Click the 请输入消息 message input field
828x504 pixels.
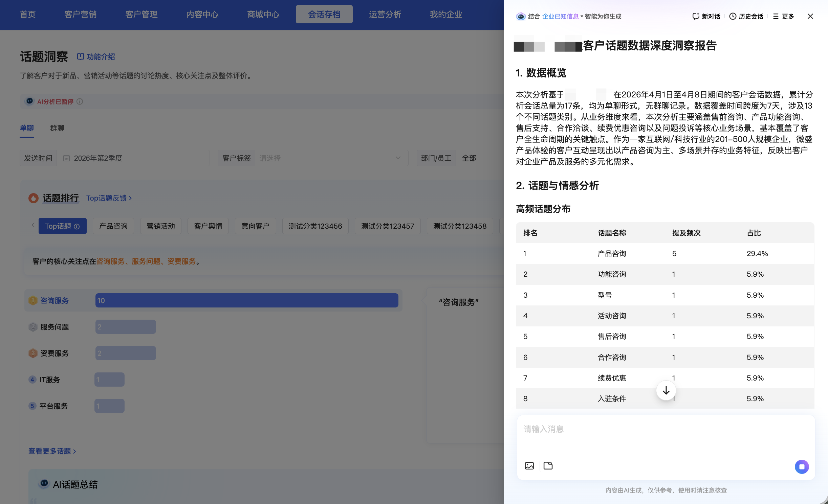[666, 436]
